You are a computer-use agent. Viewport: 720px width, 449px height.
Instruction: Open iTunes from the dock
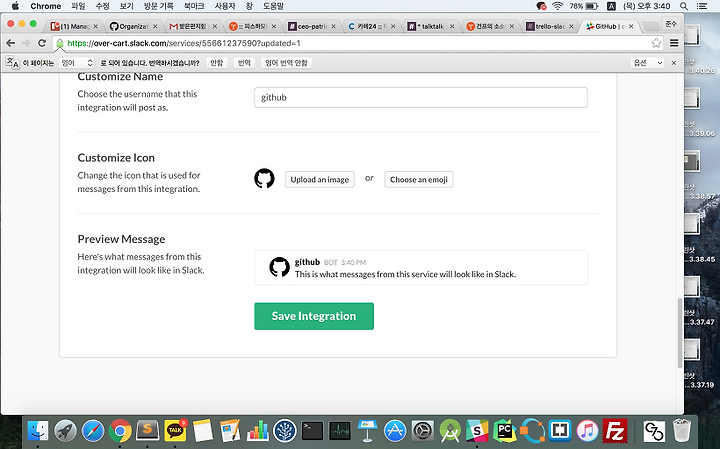click(x=587, y=431)
